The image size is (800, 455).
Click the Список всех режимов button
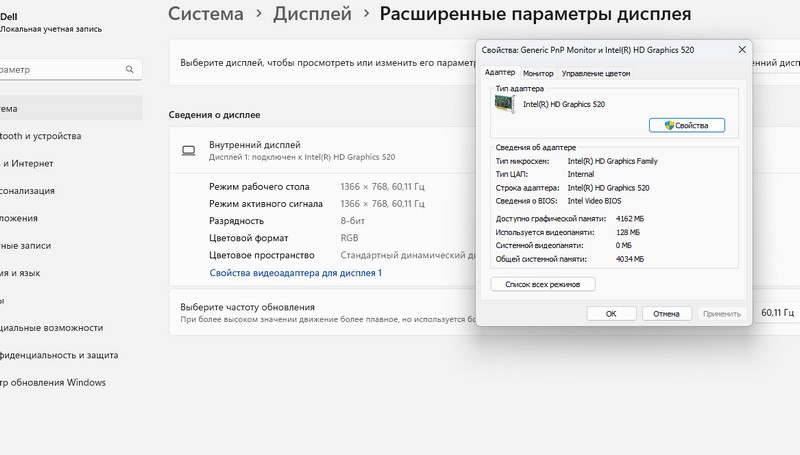click(x=543, y=284)
